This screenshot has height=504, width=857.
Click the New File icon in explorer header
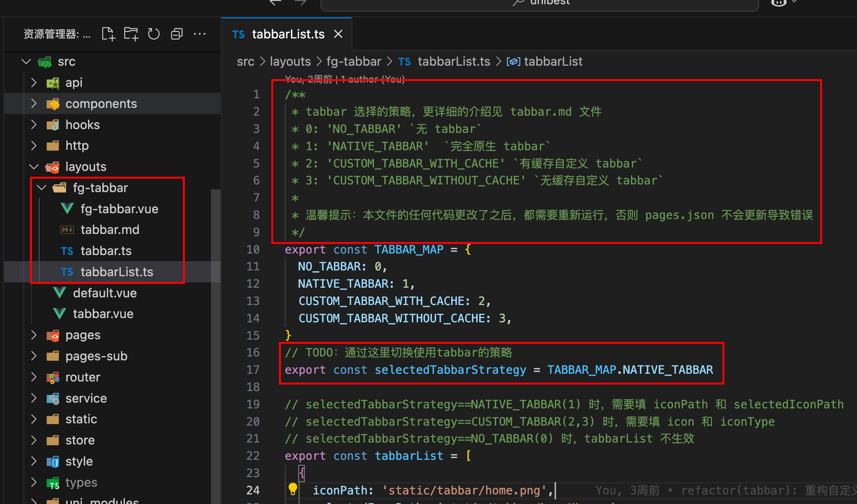108,34
